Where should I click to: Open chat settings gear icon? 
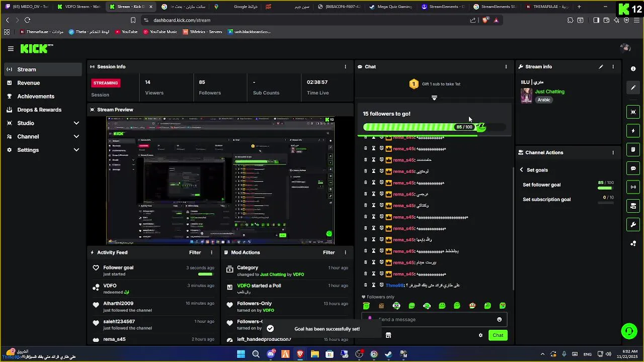pyautogui.click(x=480, y=335)
